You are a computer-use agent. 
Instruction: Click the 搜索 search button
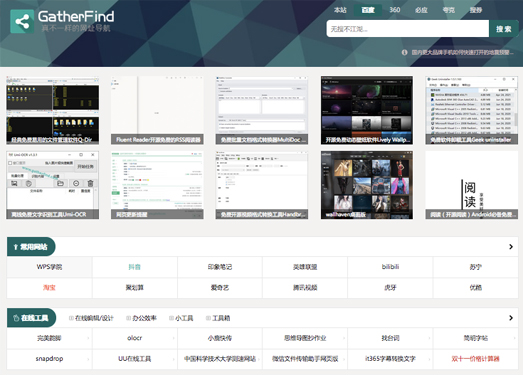(504, 29)
